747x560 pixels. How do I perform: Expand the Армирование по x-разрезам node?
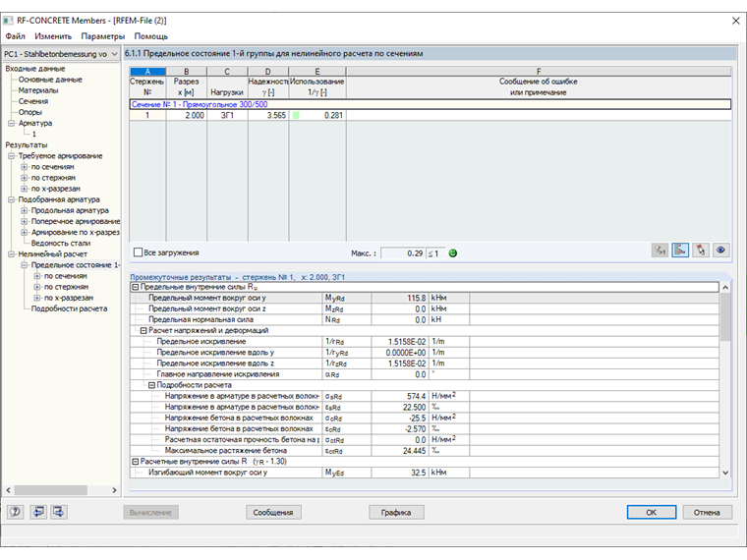click(25, 233)
